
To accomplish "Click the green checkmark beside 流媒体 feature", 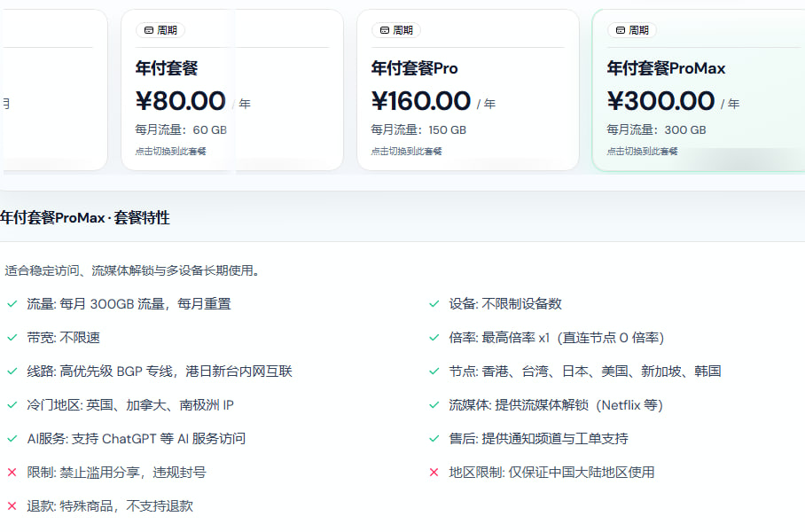I will (x=434, y=405).
